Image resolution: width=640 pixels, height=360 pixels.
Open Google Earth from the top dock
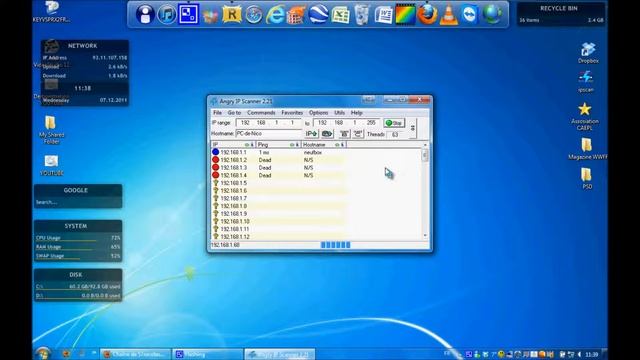(x=318, y=15)
